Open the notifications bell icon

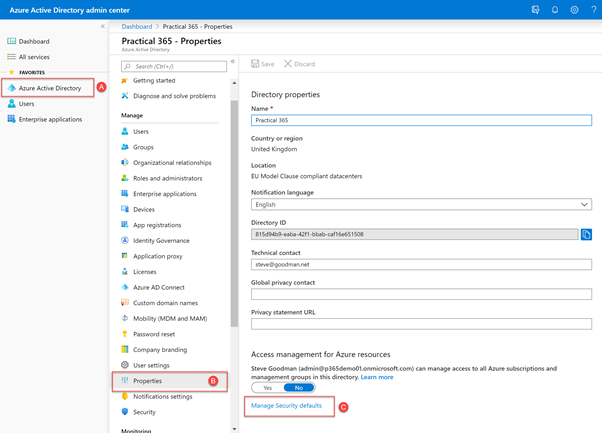555,10
